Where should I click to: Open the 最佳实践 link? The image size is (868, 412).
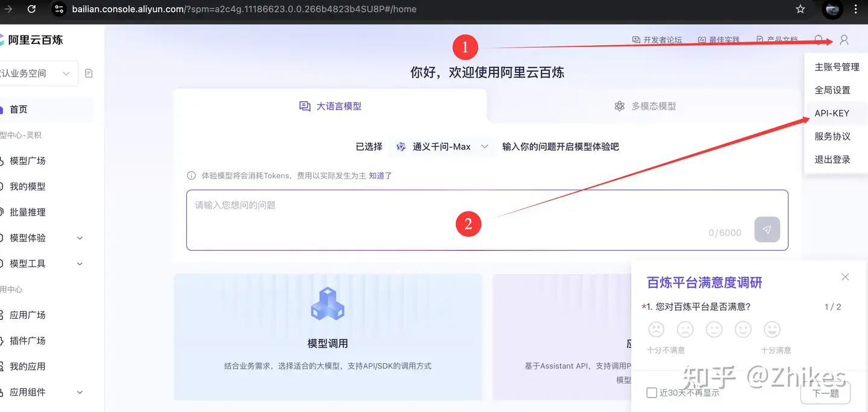(719, 40)
